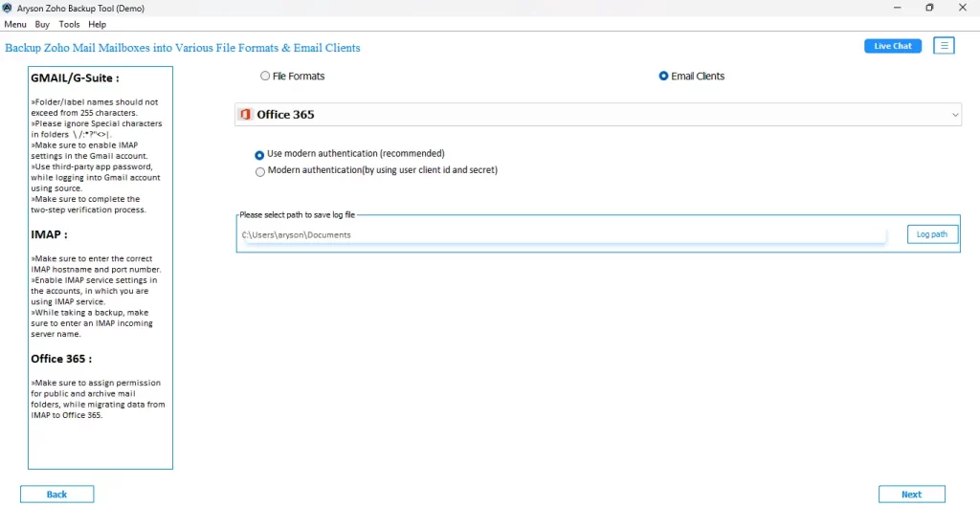Select the File Formats radio button
980x507 pixels.
265,77
